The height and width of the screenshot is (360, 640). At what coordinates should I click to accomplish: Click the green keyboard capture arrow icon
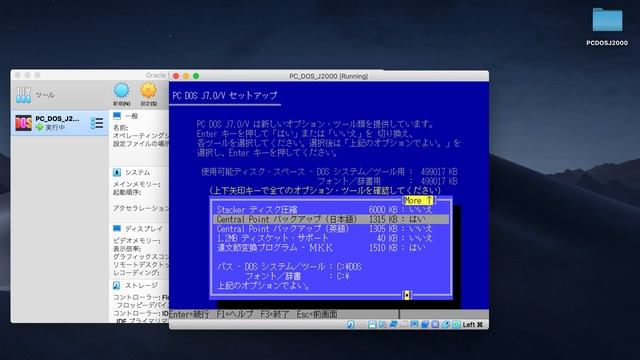(456, 324)
